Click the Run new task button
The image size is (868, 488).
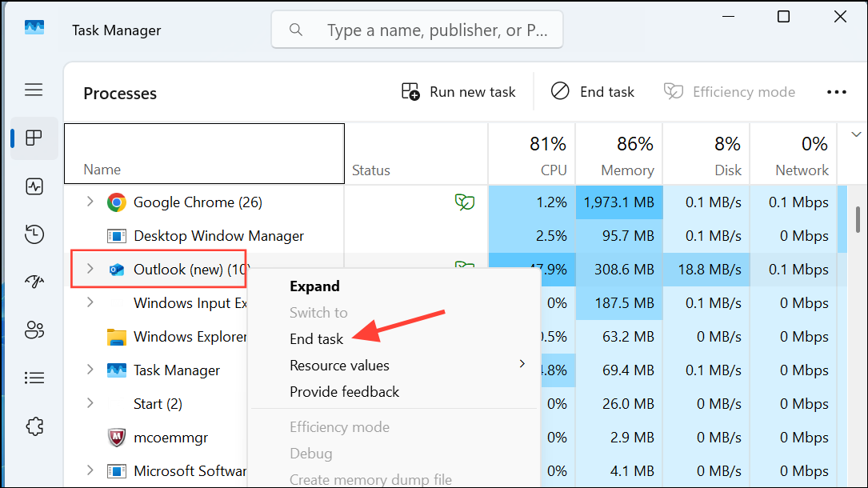click(x=458, y=92)
